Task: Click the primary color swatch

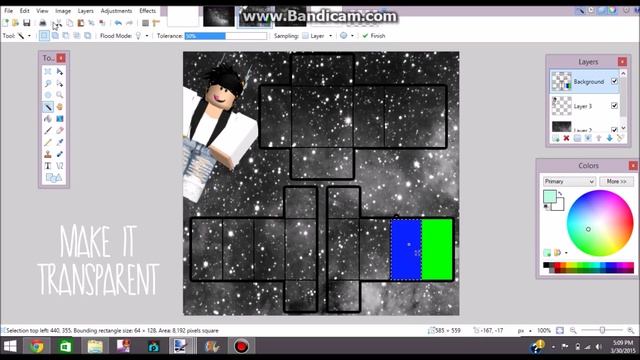Action: 550,197
